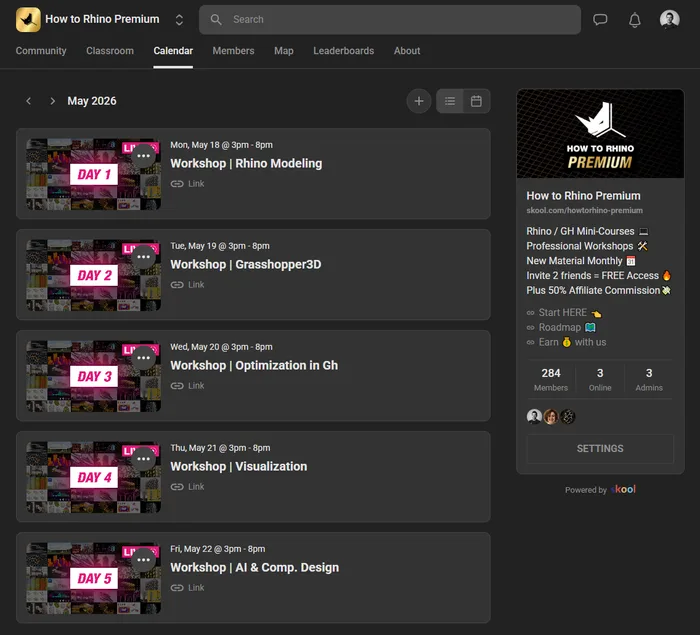Open the Members tab
The width and height of the screenshot is (700, 635).
pos(233,51)
